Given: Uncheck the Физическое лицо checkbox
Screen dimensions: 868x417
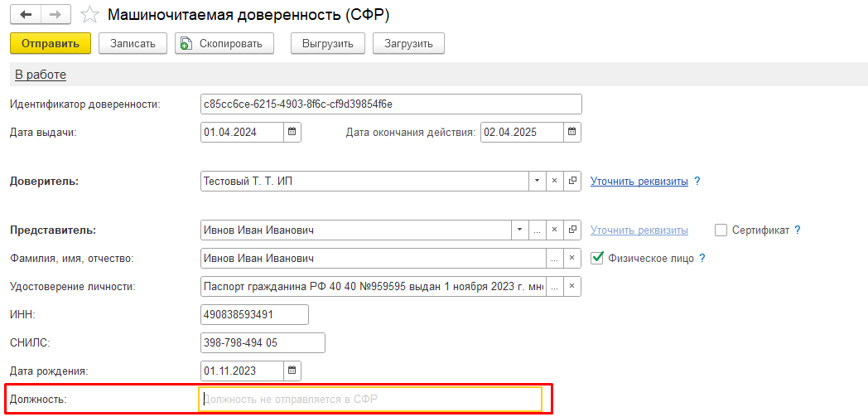Looking at the screenshot, I should [597, 258].
